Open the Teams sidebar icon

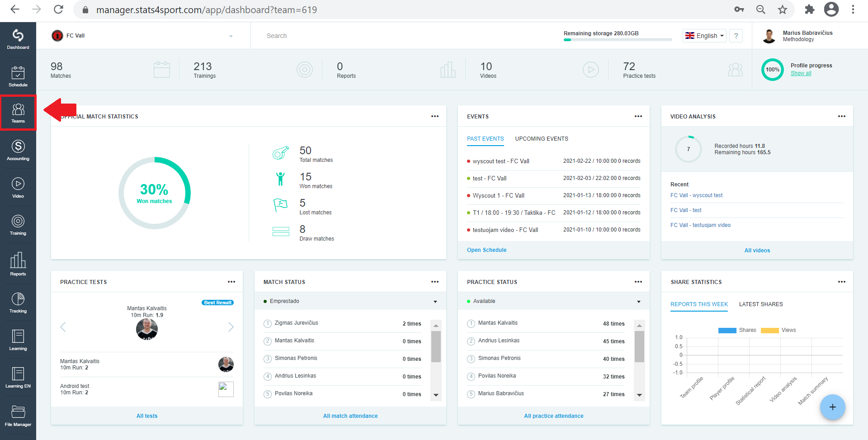pyautogui.click(x=18, y=113)
